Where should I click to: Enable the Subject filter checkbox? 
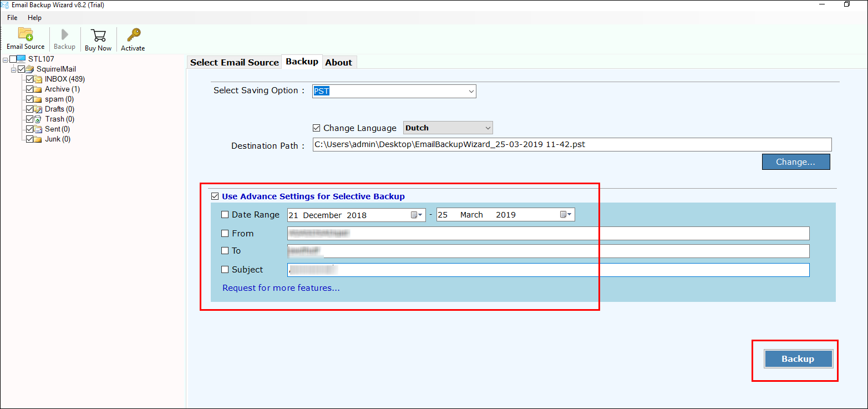[225, 270]
